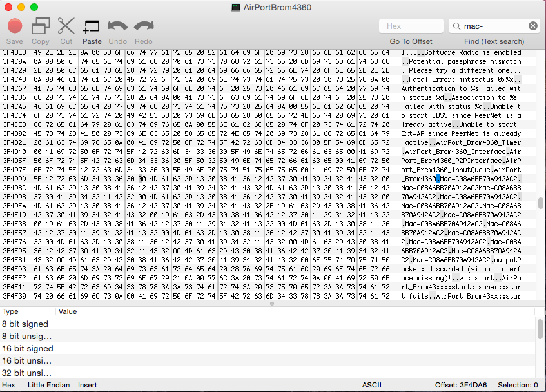The width and height of the screenshot is (546, 392).
Task: Click ASCII text '..Fatal Error: intstatus 0x%x..'
Action: pyautogui.click(x=461, y=79)
